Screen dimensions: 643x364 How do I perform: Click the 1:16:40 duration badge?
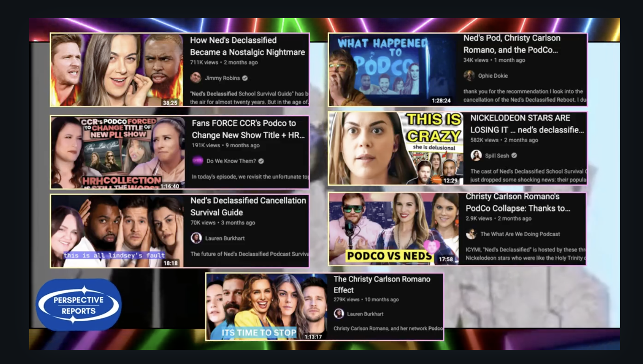170,186
